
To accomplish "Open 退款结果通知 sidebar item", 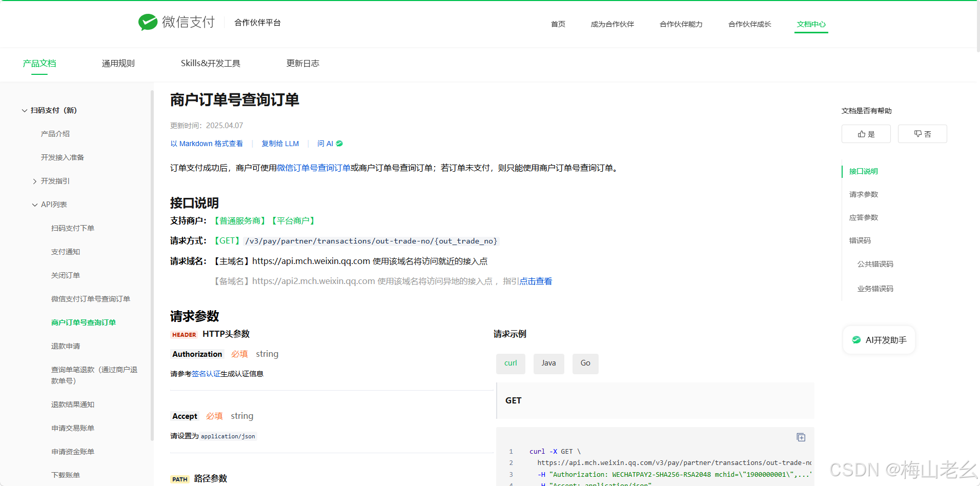I will coord(73,404).
